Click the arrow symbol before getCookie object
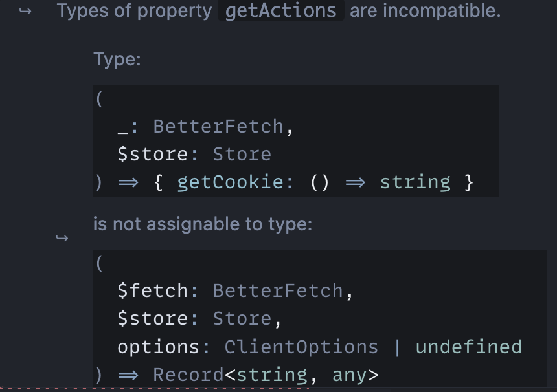 129,182
